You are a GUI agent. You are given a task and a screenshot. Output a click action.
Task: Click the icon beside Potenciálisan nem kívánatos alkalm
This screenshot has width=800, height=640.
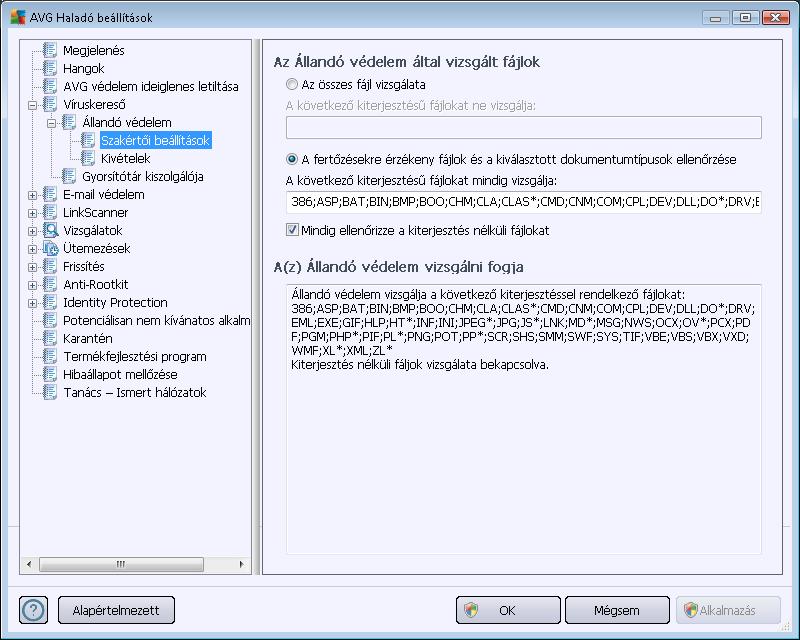tap(50, 320)
